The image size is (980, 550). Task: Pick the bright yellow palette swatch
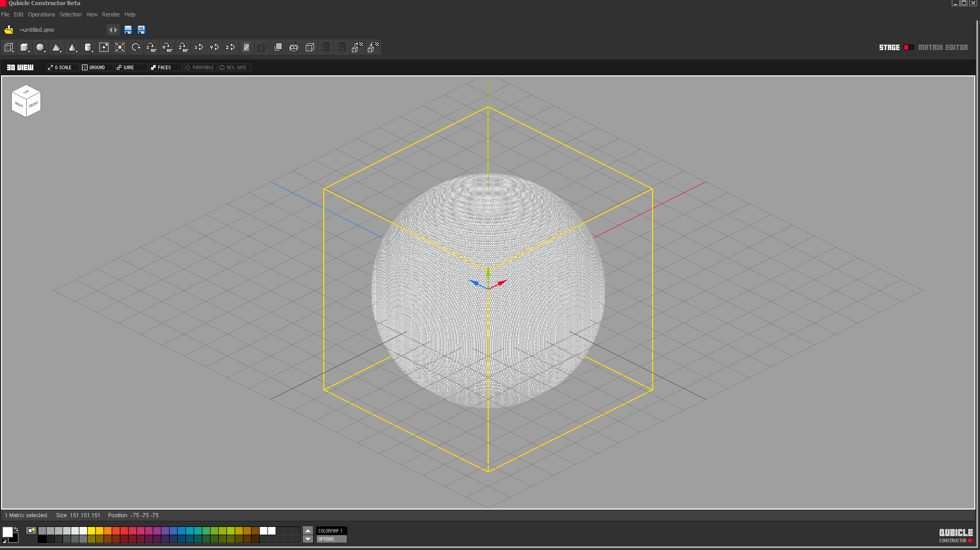pyautogui.click(x=91, y=531)
